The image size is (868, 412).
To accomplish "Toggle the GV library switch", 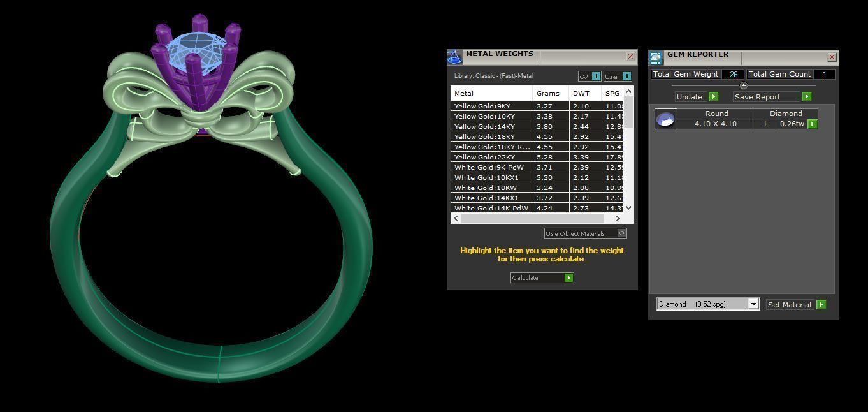I will 590,77.
